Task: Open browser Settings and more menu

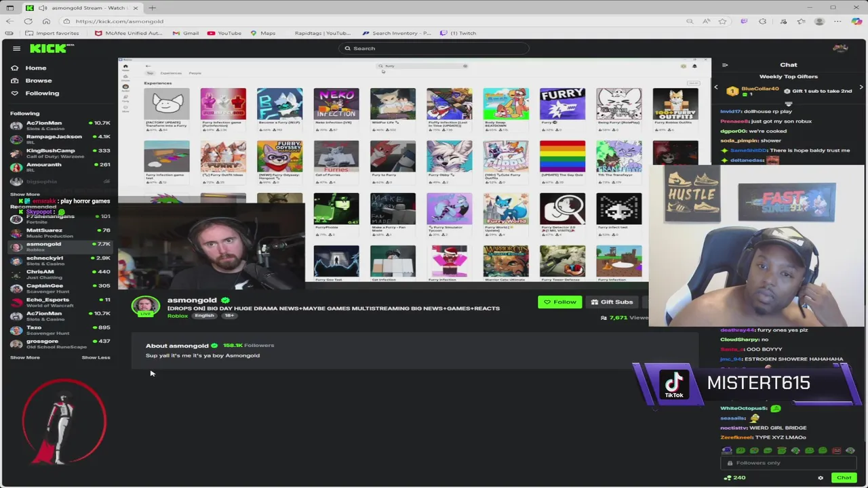Action: click(x=839, y=21)
